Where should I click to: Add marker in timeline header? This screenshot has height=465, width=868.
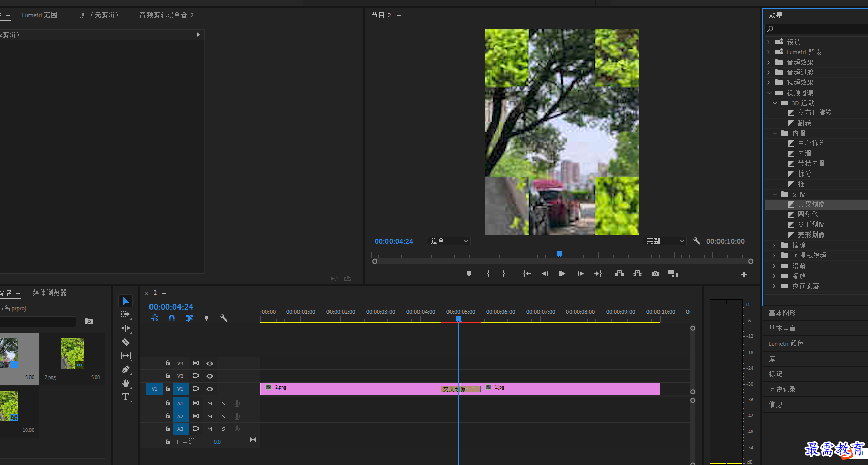[206, 318]
